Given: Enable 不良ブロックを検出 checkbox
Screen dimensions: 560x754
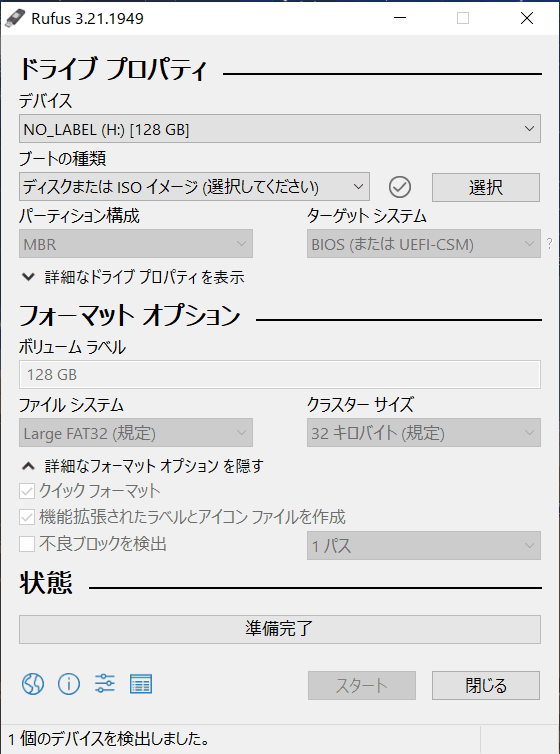Looking at the screenshot, I should [x=27, y=544].
